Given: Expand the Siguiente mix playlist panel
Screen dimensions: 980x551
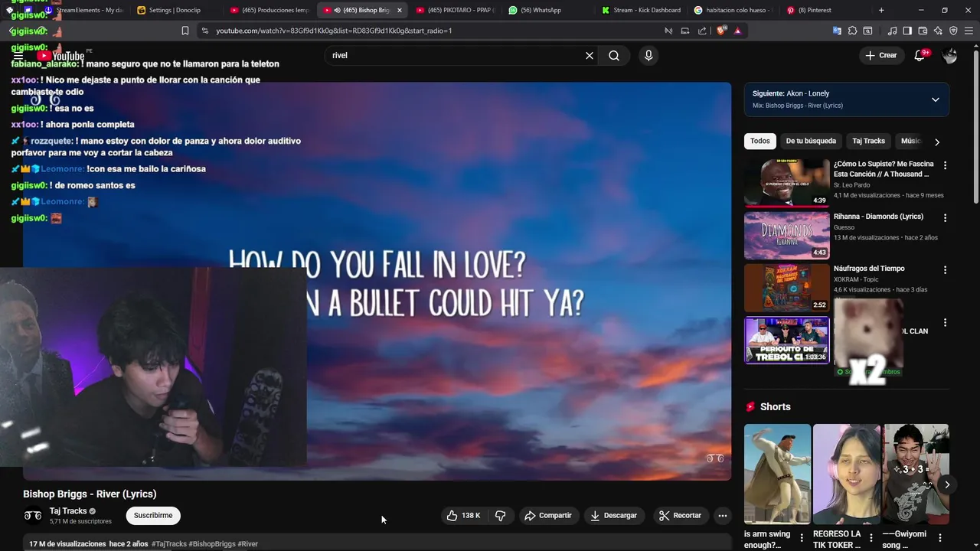Looking at the screenshot, I should [x=935, y=99].
